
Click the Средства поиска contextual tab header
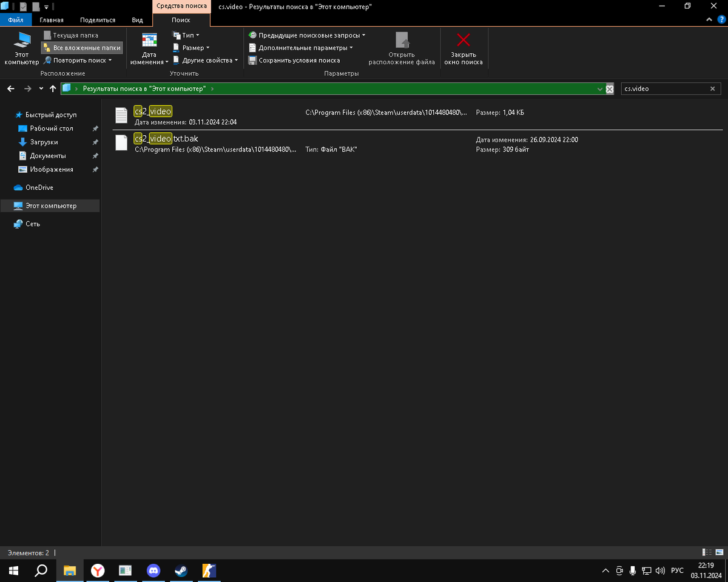[x=181, y=6]
